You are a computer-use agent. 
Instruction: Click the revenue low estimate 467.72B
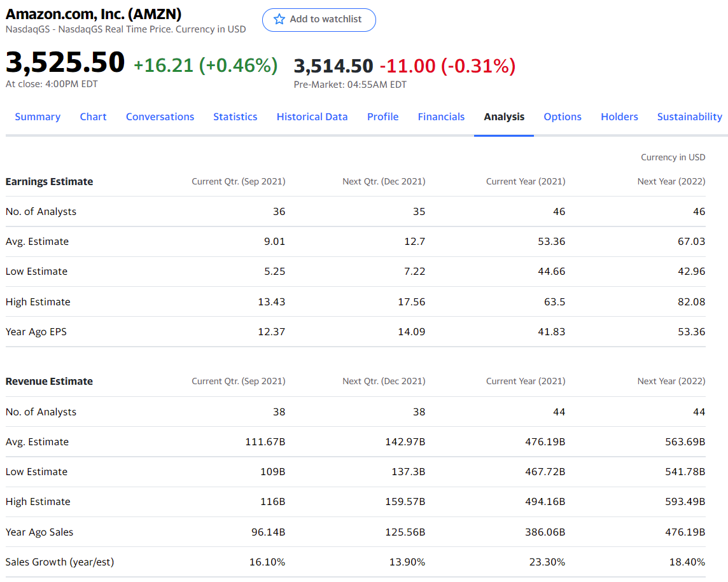click(545, 471)
